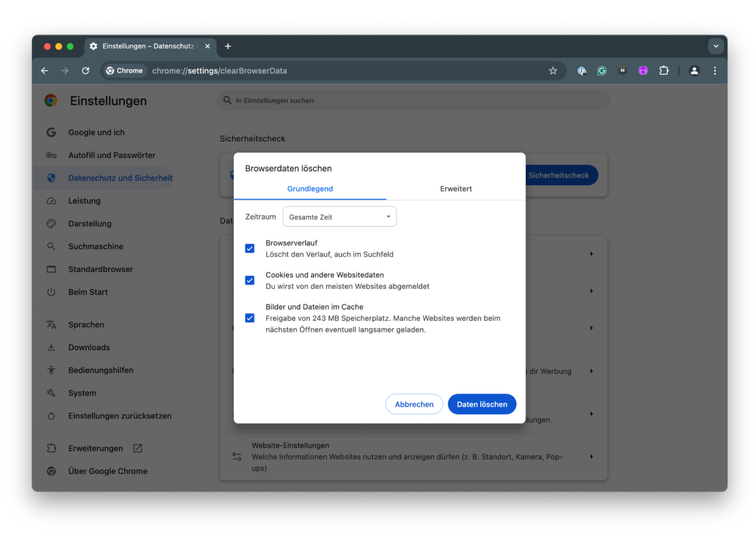Click the reset icon for Einstellungen zurücksetzen
The image size is (756, 543).
pos(51,416)
